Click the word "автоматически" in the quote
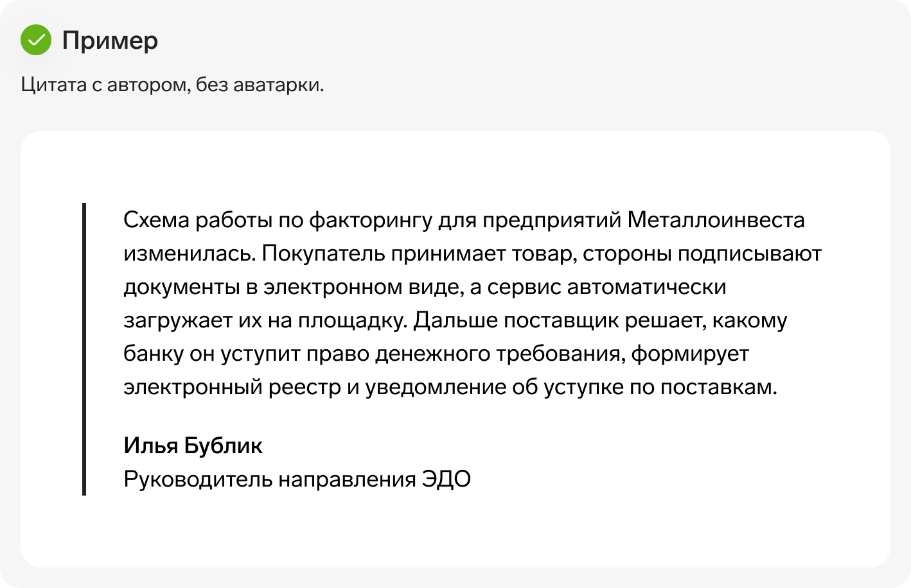The height and width of the screenshot is (588, 911). (646, 287)
